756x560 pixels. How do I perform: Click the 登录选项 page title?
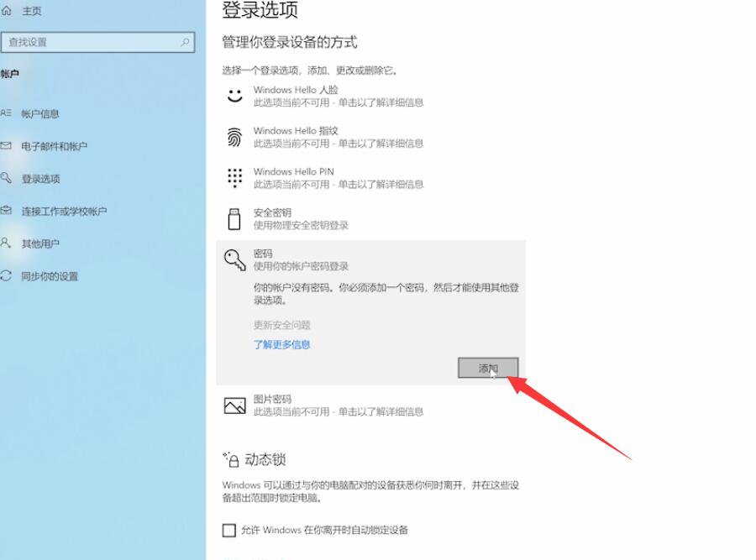click(x=260, y=9)
